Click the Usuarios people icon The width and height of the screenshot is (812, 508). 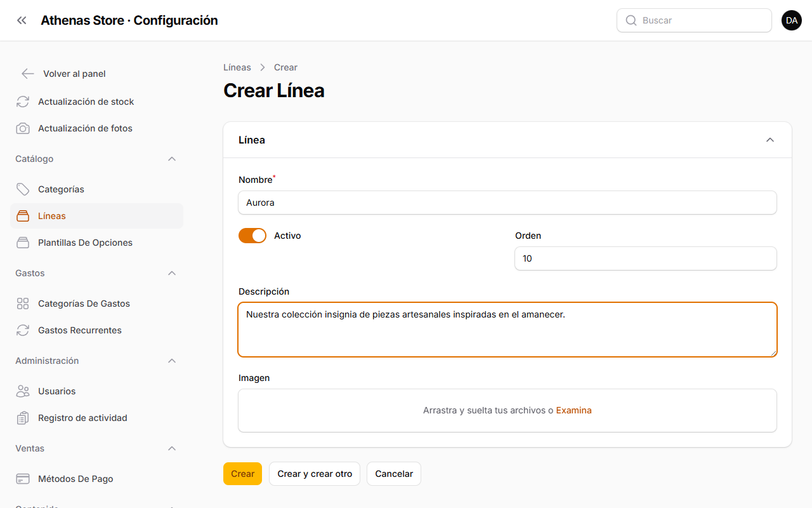pyautogui.click(x=23, y=391)
